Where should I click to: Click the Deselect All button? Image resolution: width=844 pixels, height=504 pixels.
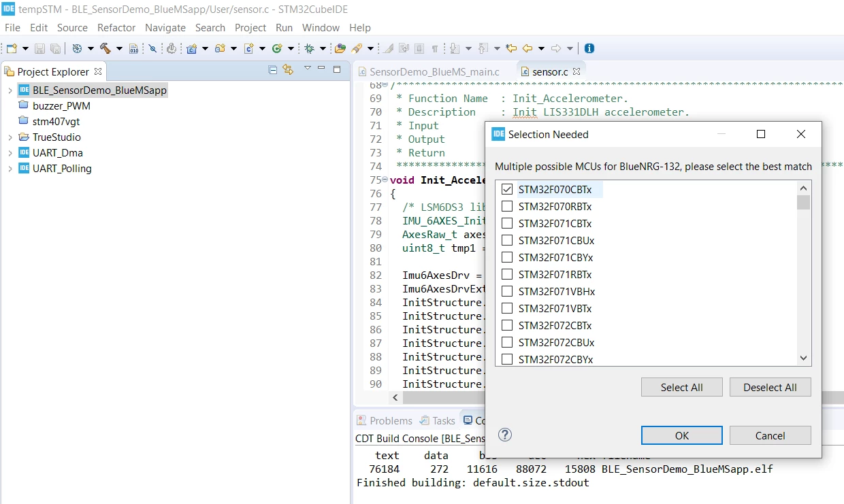point(770,387)
